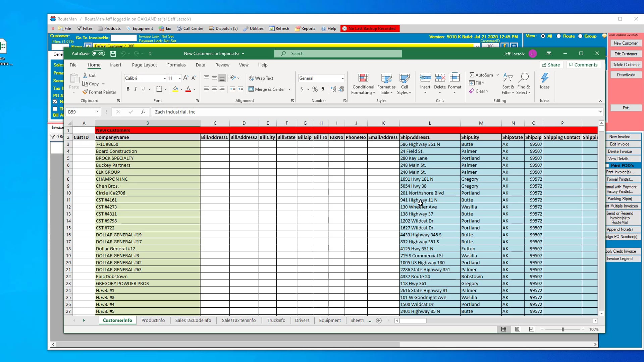Viewport: 644px width, 362px height.
Task: Open the General number format dropdown
Action: tap(342, 78)
